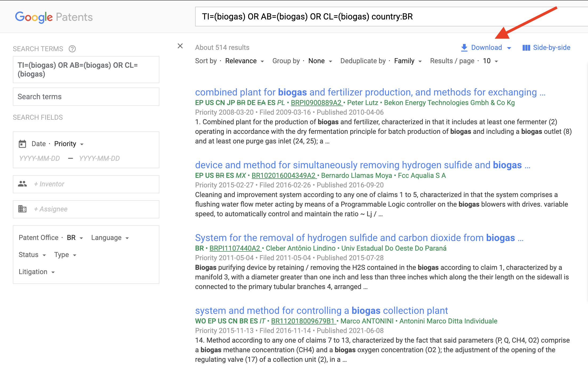Click the building icon beside Assignee
Viewport: 588px width, 377px height.
click(x=22, y=209)
